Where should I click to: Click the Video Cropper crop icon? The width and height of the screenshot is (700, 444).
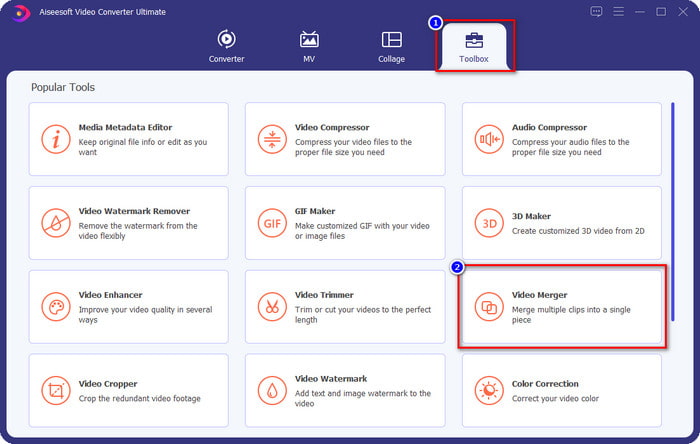coord(56,390)
